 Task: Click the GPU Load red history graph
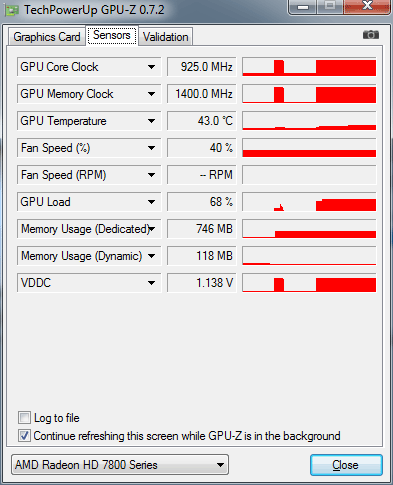[x=309, y=202]
